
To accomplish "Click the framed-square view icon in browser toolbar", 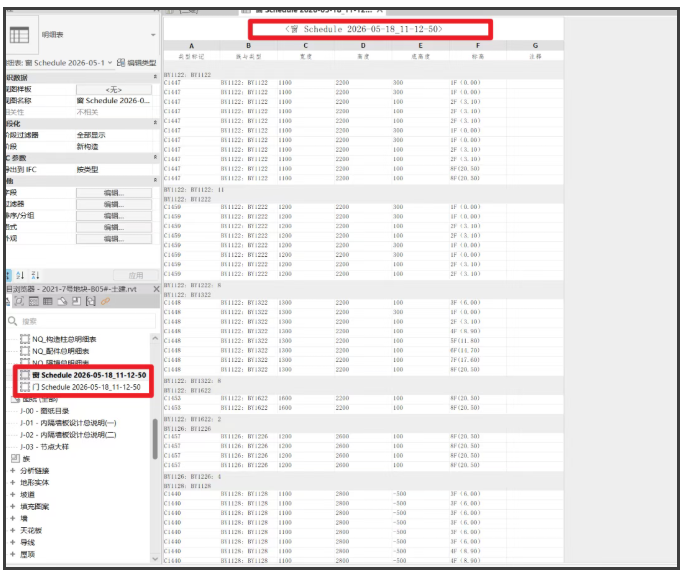I will click(19, 301).
